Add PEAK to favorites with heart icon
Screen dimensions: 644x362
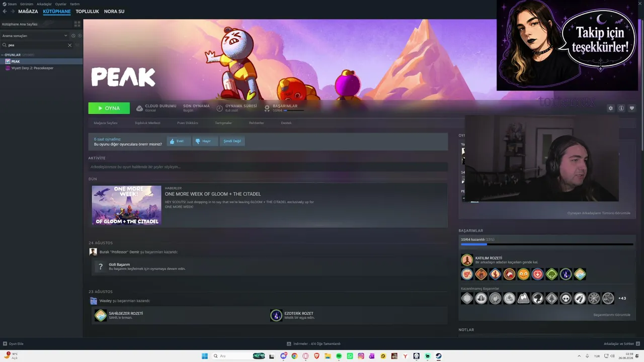tap(632, 108)
